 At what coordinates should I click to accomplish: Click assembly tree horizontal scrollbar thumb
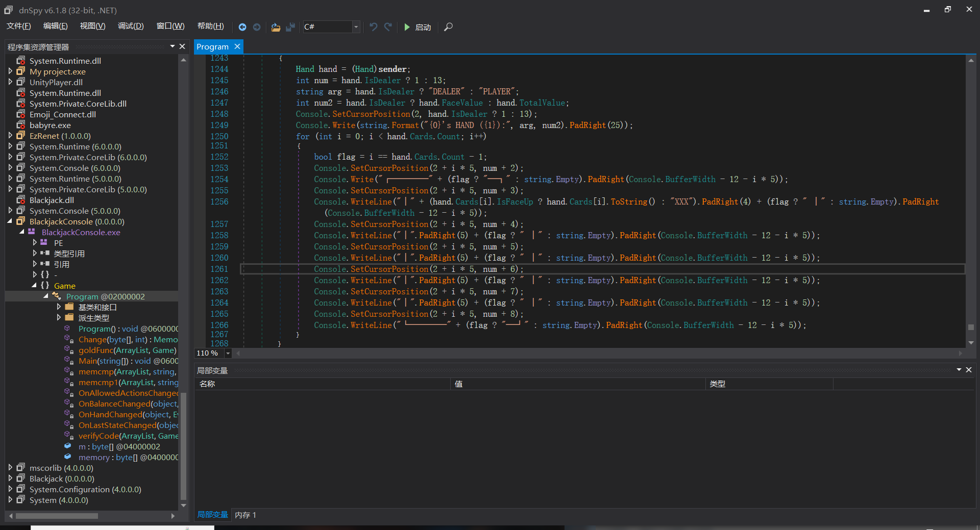57,516
